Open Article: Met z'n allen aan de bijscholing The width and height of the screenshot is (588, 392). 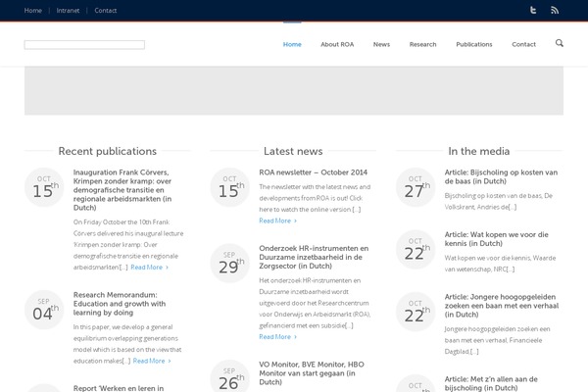click(491, 383)
